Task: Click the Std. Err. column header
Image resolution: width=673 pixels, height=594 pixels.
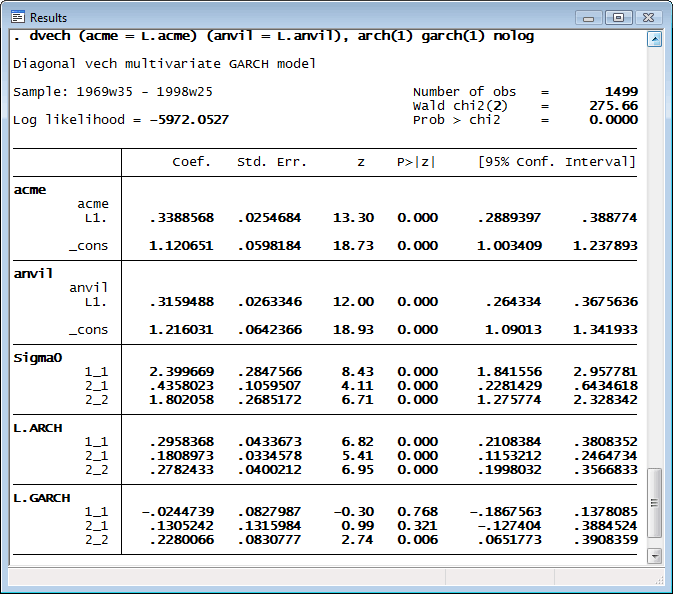Action: tap(271, 162)
